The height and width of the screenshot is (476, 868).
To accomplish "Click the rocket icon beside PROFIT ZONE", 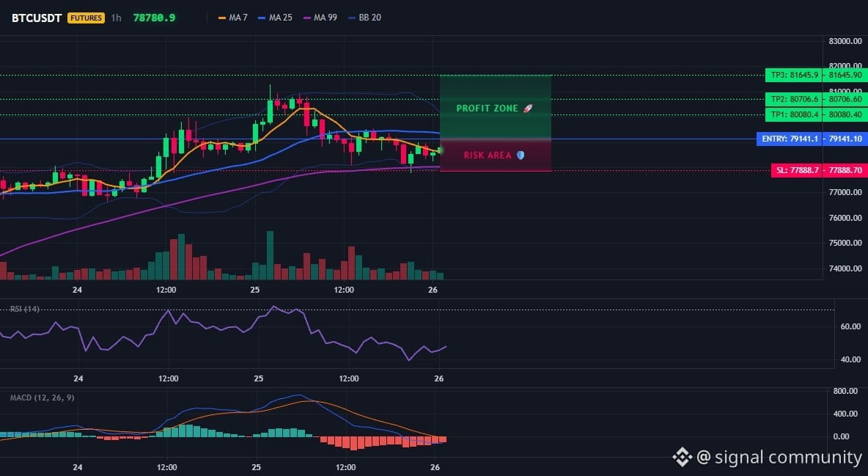I will pyautogui.click(x=528, y=109).
